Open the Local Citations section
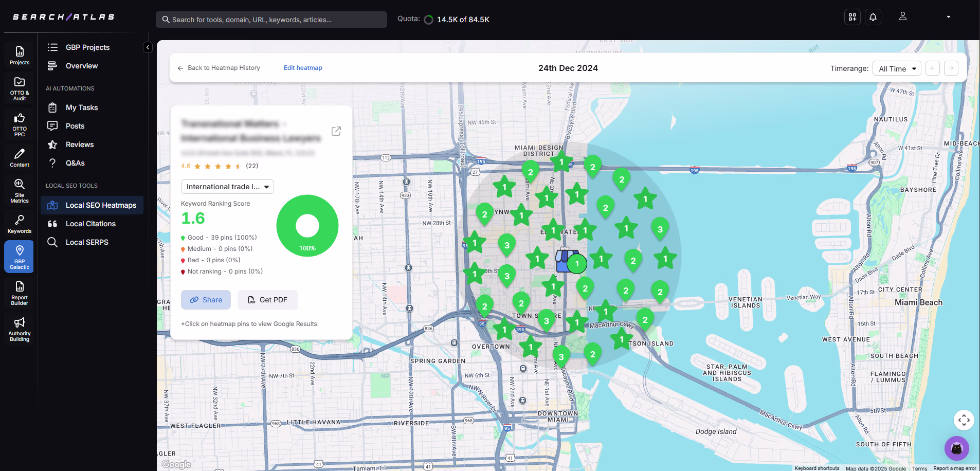 (90, 224)
